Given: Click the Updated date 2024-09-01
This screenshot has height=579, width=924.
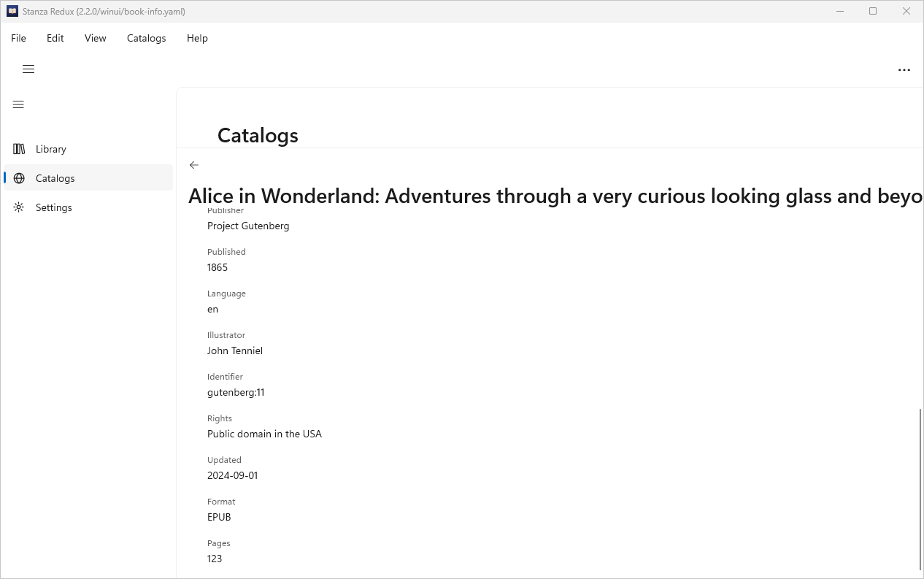Looking at the screenshot, I should (232, 475).
